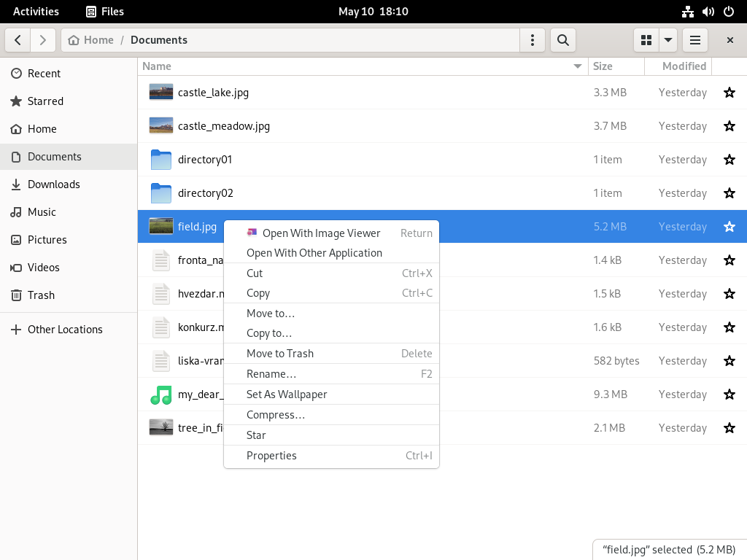Go to Home in the sidebar

coord(69,128)
